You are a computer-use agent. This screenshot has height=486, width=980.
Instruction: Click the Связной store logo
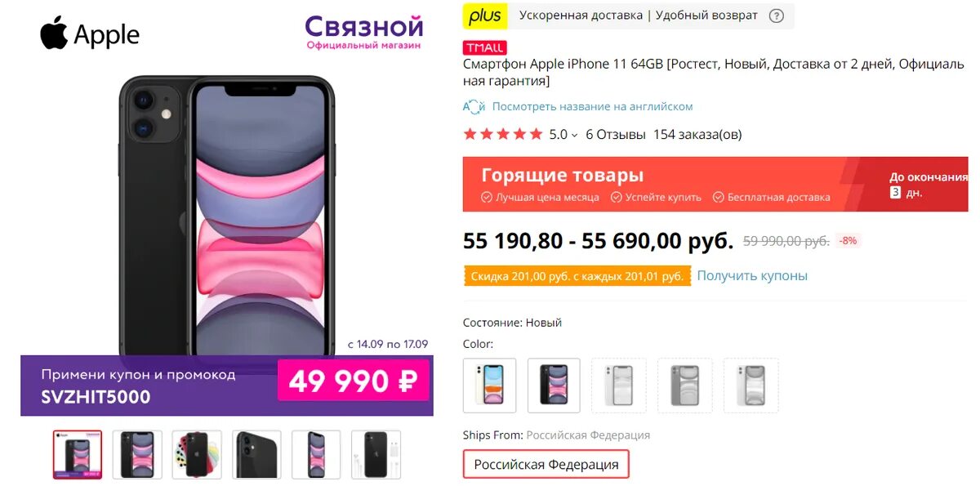(x=364, y=33)
